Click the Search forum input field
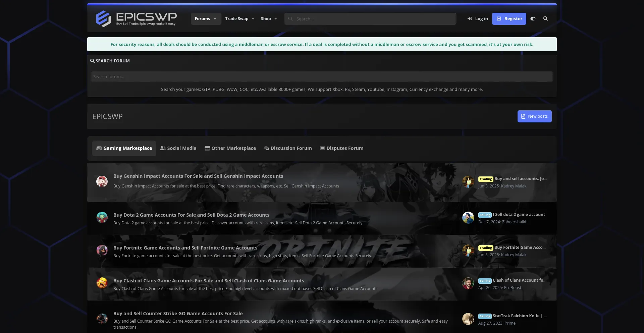The height and width of the screenshot is (333, 644). pyautogui.click(x=322, y=77)
